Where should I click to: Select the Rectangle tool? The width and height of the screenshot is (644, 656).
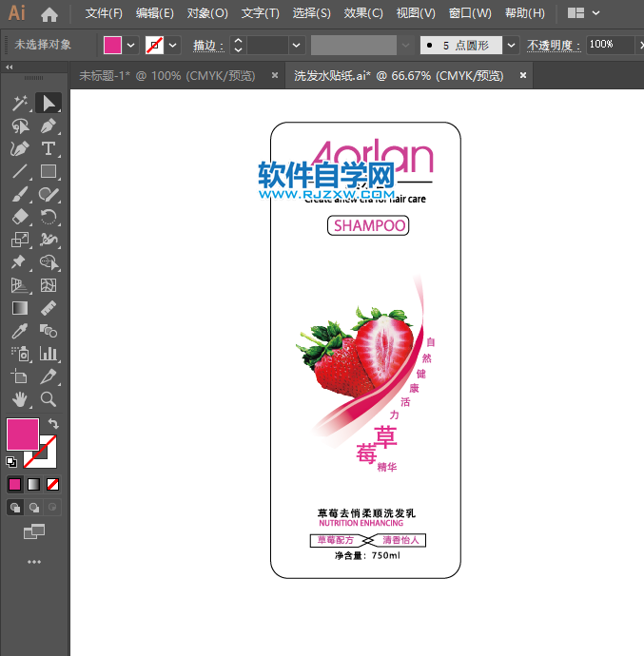pos(49,172)
